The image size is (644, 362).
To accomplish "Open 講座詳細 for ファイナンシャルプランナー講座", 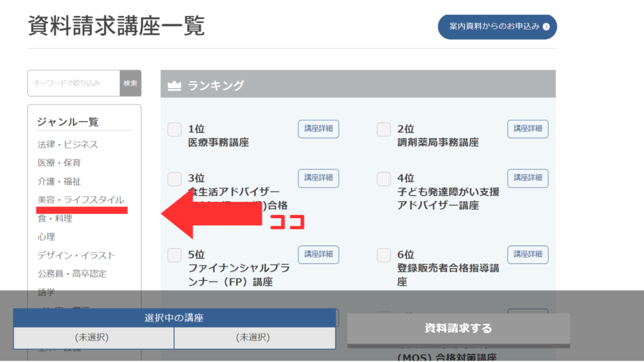I will click(319, 254).
